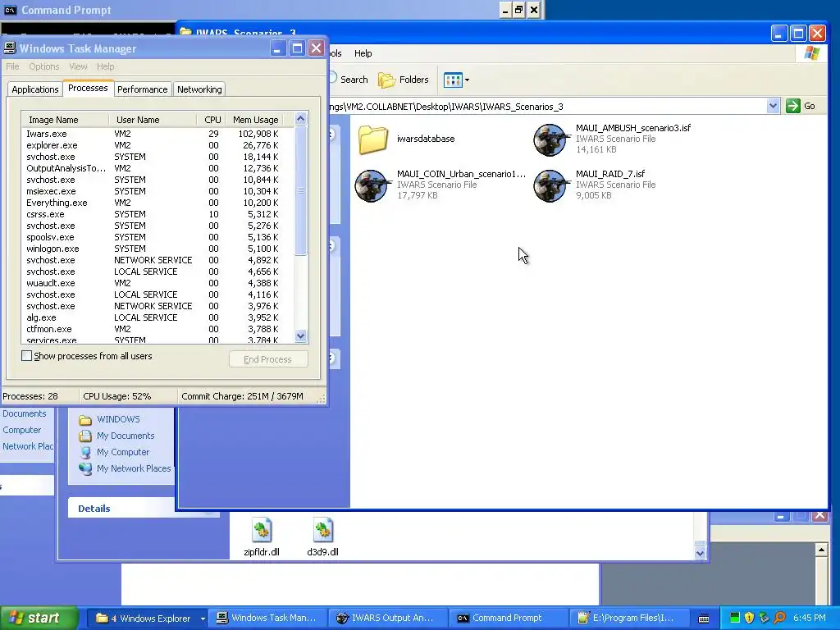Open the Task Manager Options menu
The width and height of the screenshot is (840, 630).
[x=44, y=66]
